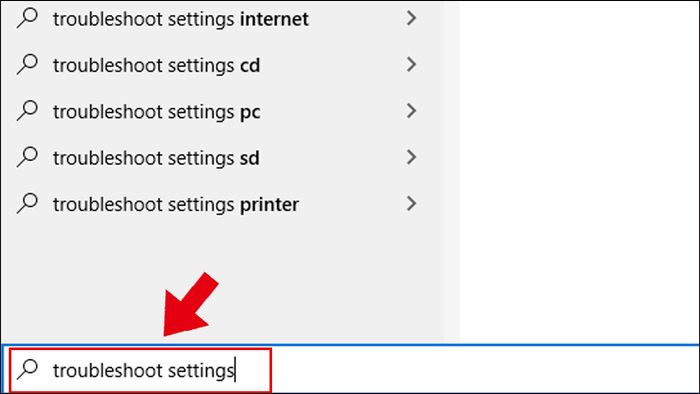Expand the chevron for 'troubleshoot settings printer'
Screen dimensions: 700x394
click(411, 204)
